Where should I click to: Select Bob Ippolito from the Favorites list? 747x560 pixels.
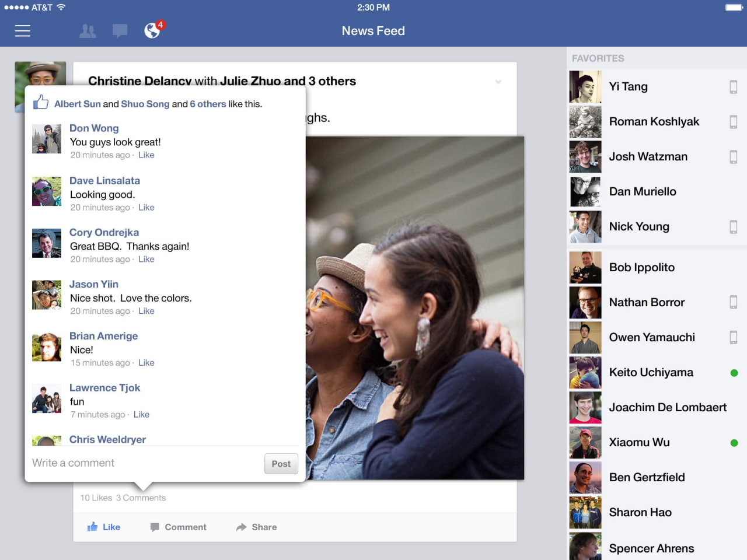click(x=641, y=267)
